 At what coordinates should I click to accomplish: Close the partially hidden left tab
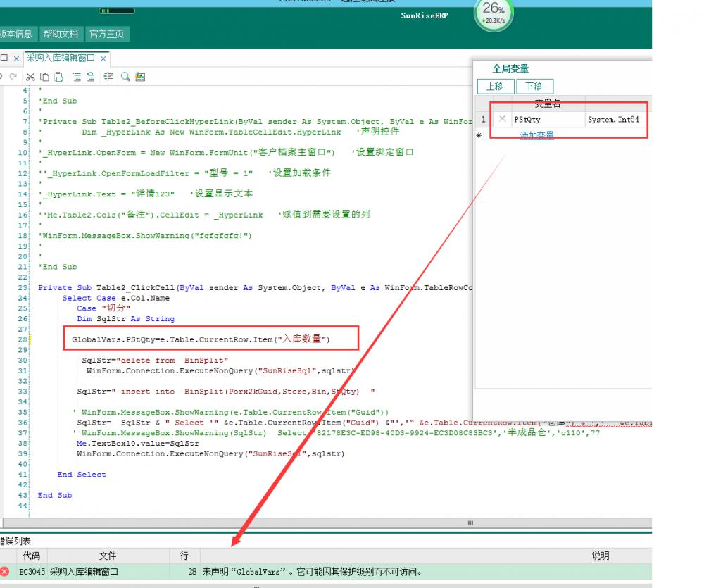click(x=16, y=58)
